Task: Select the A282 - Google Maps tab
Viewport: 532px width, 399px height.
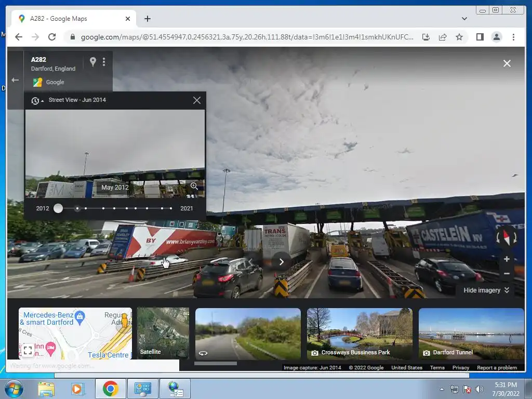Action: (74, 19)
